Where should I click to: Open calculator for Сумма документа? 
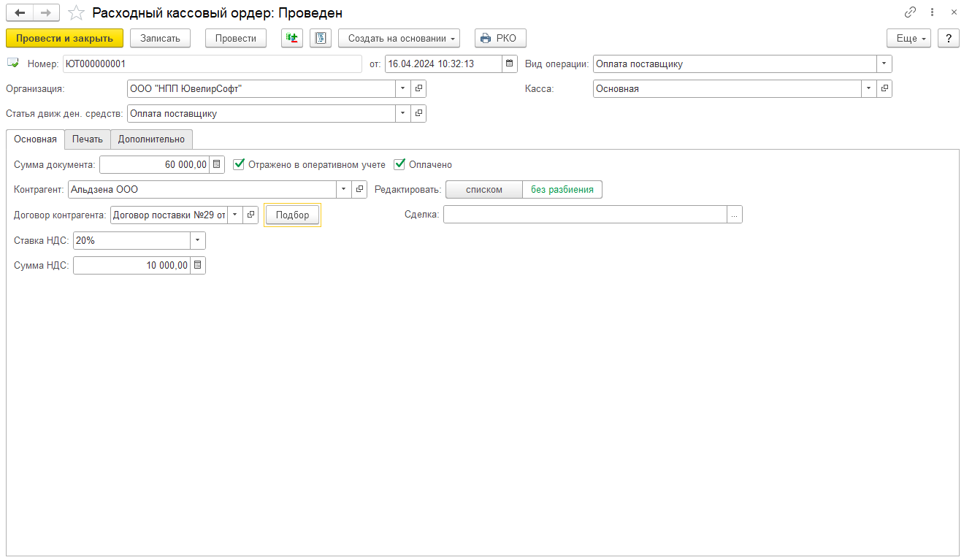pyautogui.click(x=217, y=164)
